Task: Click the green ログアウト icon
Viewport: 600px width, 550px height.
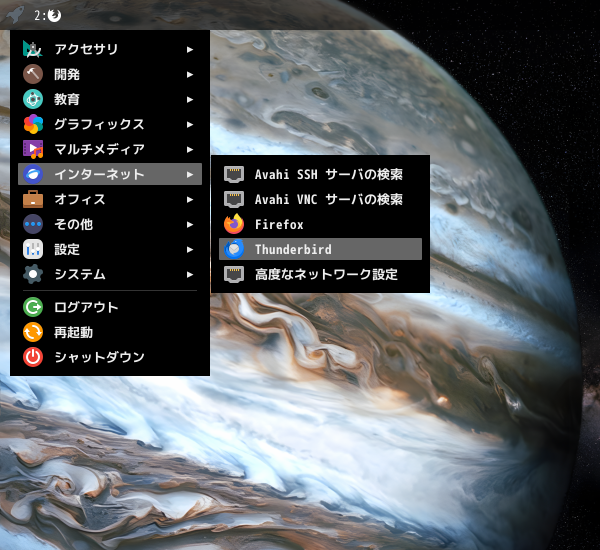Action: pos(33,307)
